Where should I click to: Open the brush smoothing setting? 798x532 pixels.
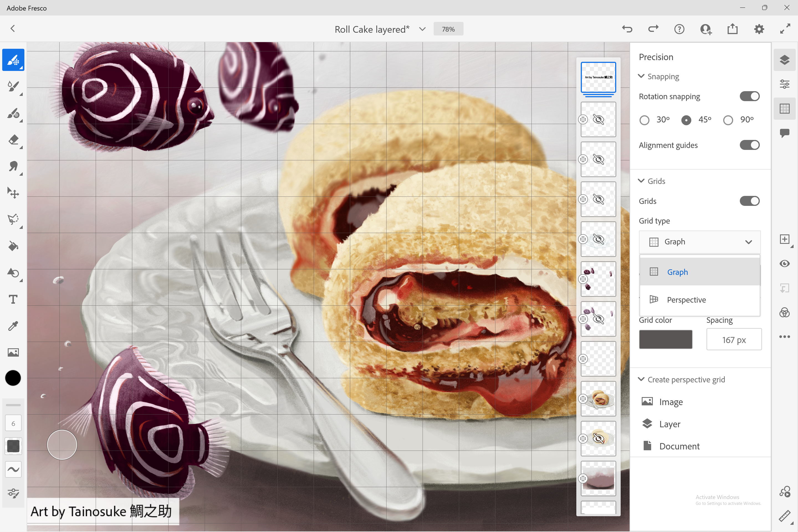pos(13,469)
